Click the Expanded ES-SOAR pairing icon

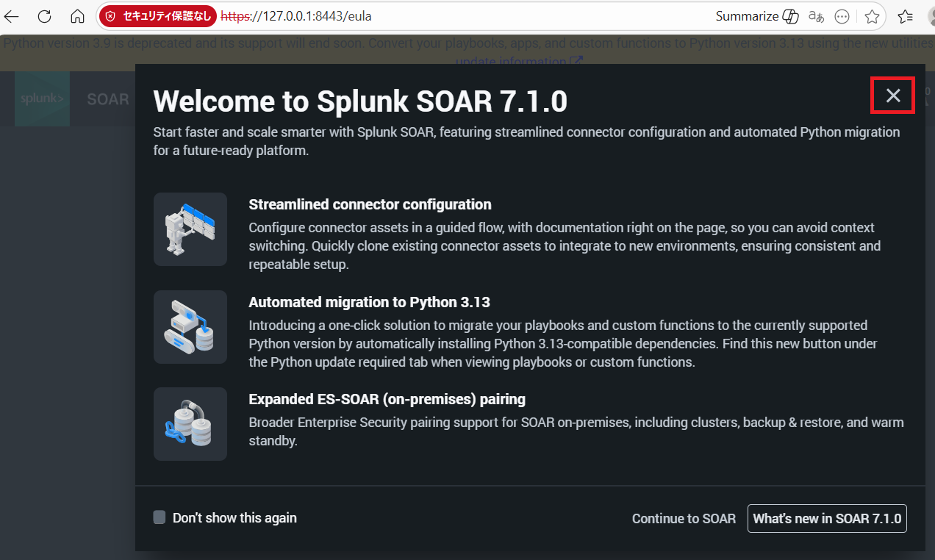[190, 424]
